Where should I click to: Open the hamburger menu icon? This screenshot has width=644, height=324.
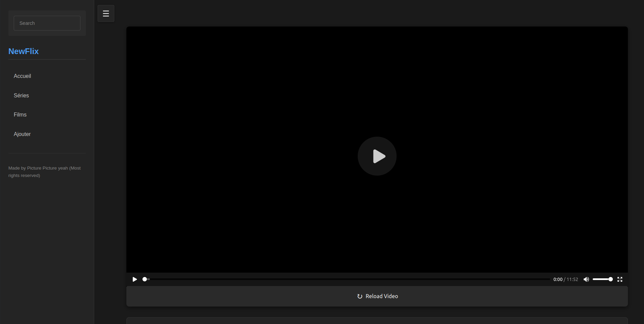[106, 13]
